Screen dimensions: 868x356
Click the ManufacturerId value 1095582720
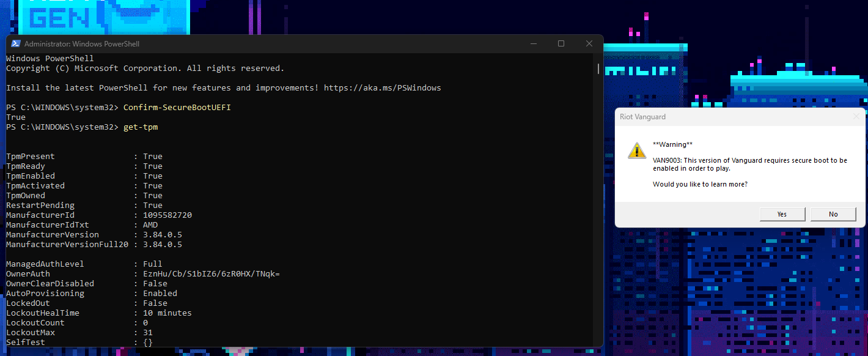click(167, 215)
